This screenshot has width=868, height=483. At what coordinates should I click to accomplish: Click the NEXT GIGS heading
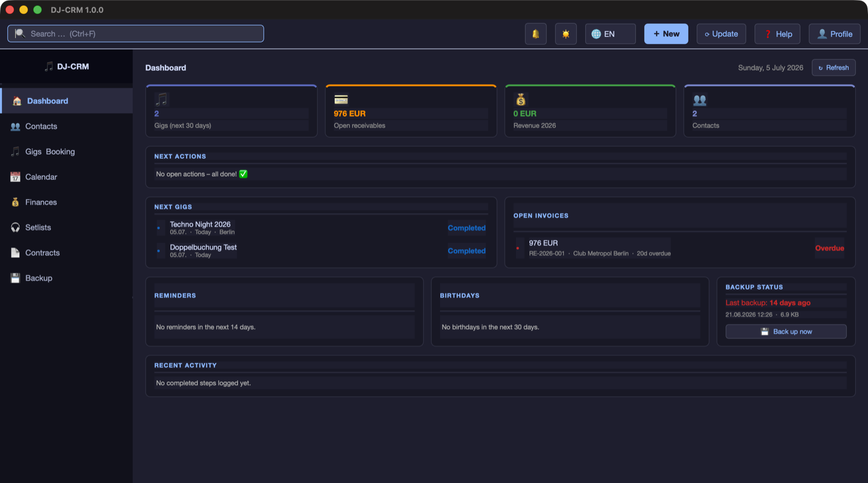(x=173, y=207)
